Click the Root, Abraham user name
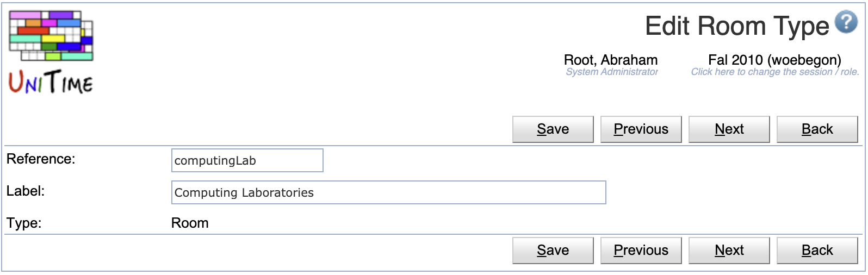This screenshot has height=275, width=868. click(x=611, y=60)
